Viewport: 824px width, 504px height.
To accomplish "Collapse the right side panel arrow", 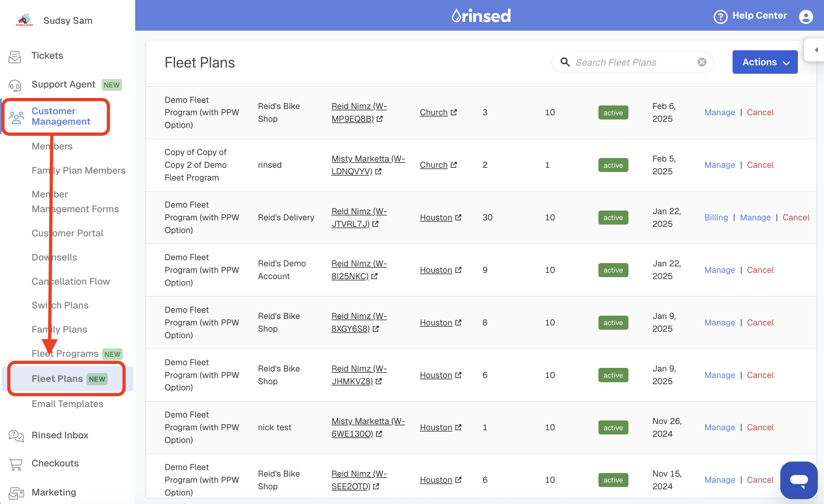I will [816, 50].
